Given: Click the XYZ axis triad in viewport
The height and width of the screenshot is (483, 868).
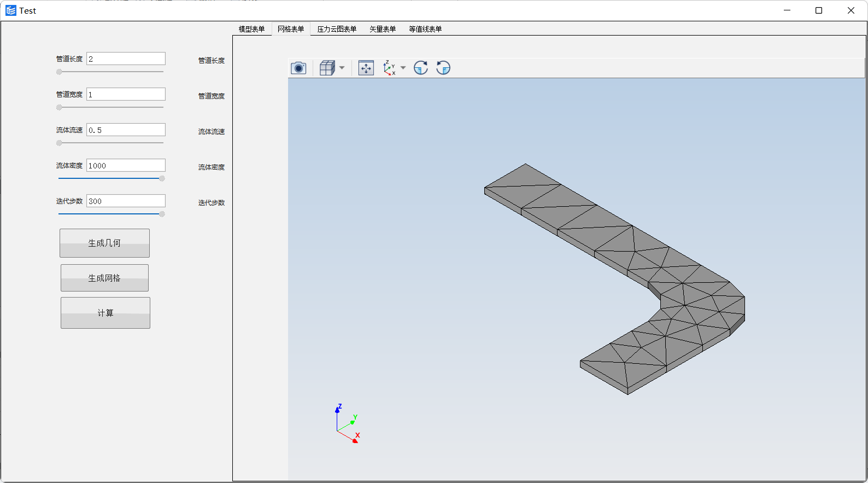Looking at the screenshot, I should click(x=347, y=424).
